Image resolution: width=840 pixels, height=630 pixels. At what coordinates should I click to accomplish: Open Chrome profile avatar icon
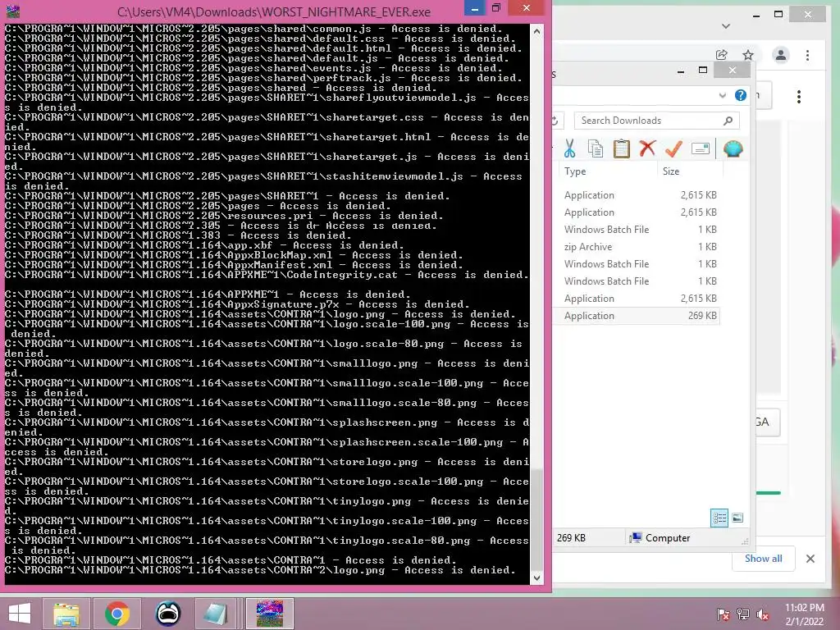point(781,55)
